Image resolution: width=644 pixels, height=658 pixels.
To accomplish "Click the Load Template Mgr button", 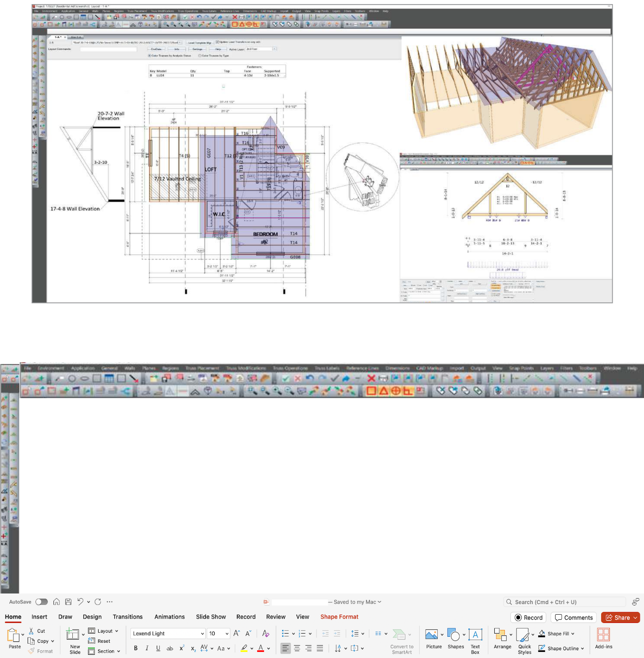I will point(200,41).
